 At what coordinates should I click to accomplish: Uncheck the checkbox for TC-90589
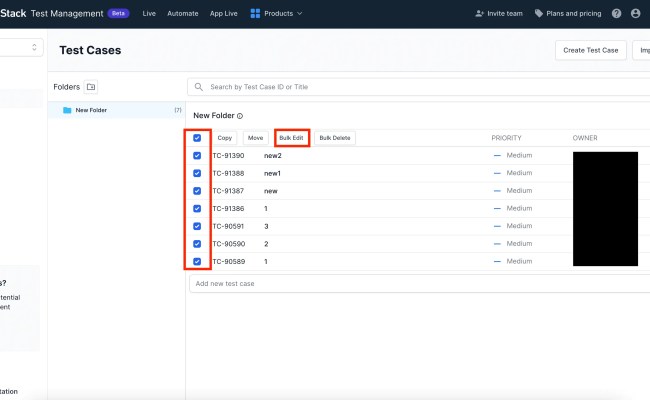[x=197, y=262]
